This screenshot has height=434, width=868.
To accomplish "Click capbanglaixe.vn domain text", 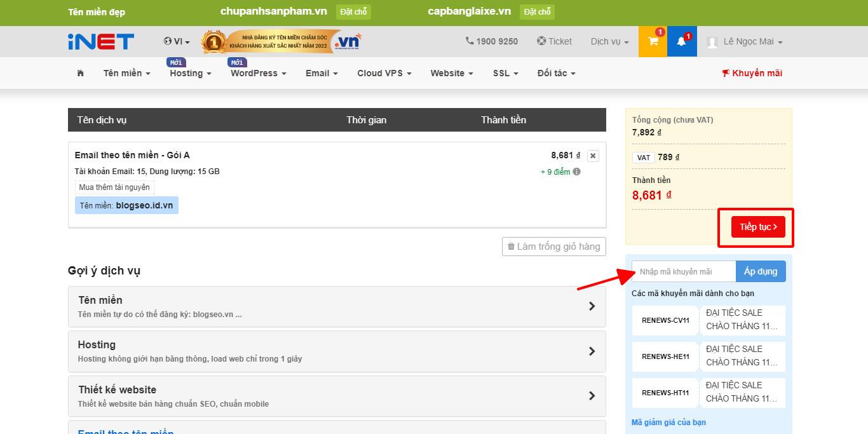I will 470,11.
